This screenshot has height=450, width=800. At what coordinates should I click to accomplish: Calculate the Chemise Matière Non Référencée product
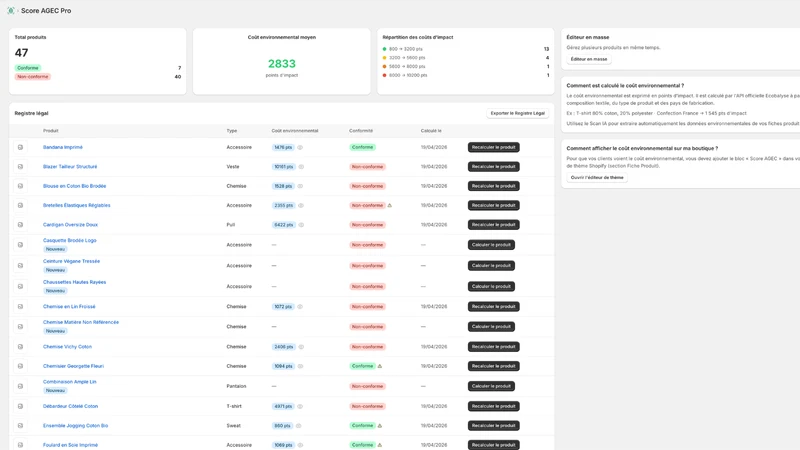click(491, 327)
